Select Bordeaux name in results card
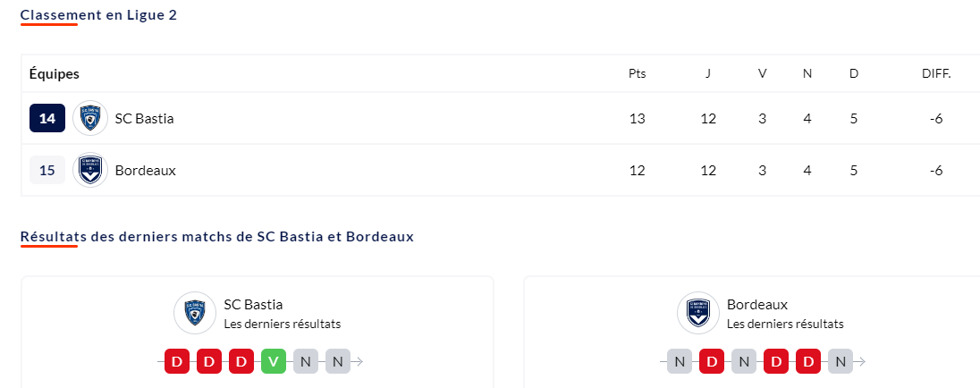980x388 pixels. point(757,304)
